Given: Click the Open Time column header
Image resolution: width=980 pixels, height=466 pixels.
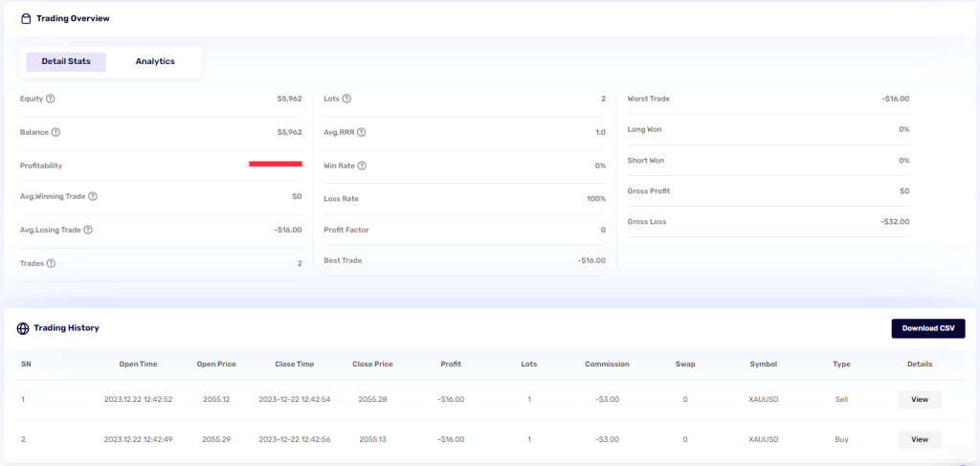Looking at the screenshot, I should point(138,365).
